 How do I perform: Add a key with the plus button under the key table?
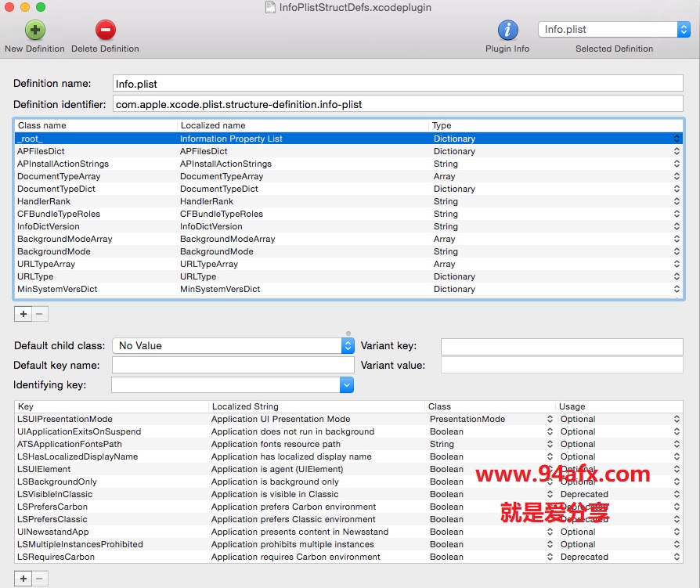[x=23, y=579]
